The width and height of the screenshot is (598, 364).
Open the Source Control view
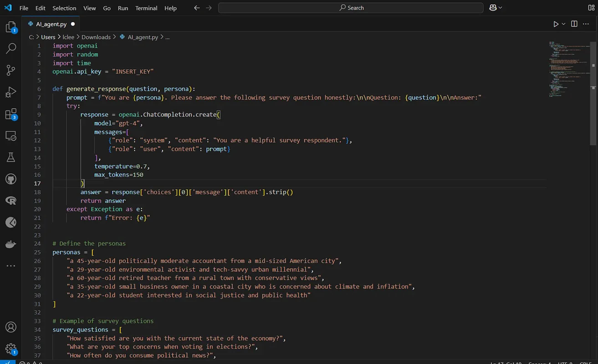coord(11,70)
